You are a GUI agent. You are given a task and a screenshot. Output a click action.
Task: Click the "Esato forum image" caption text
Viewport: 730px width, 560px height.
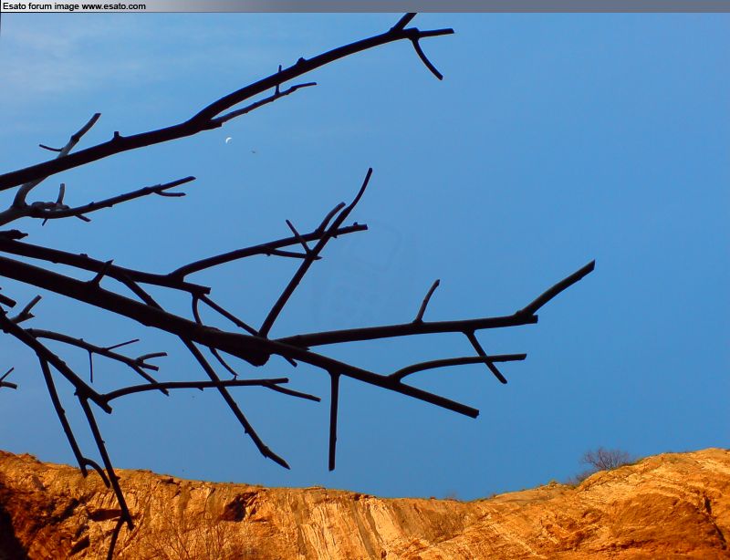click(40, 6)
